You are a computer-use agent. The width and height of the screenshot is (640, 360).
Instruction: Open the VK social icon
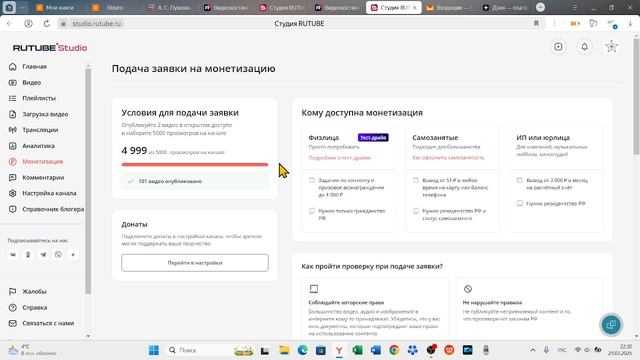pos(13,255)
